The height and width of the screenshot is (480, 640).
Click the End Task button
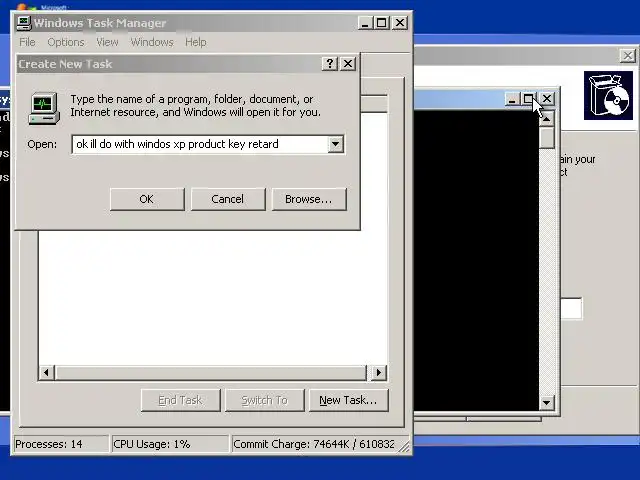click(x=180, y=400)
